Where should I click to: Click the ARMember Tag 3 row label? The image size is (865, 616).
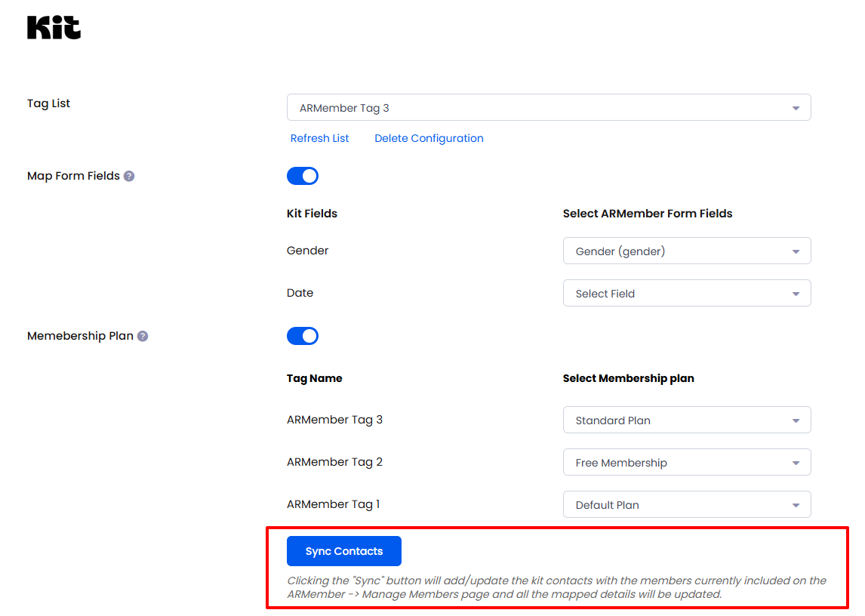pyautogui.click(x=335, y=420)
